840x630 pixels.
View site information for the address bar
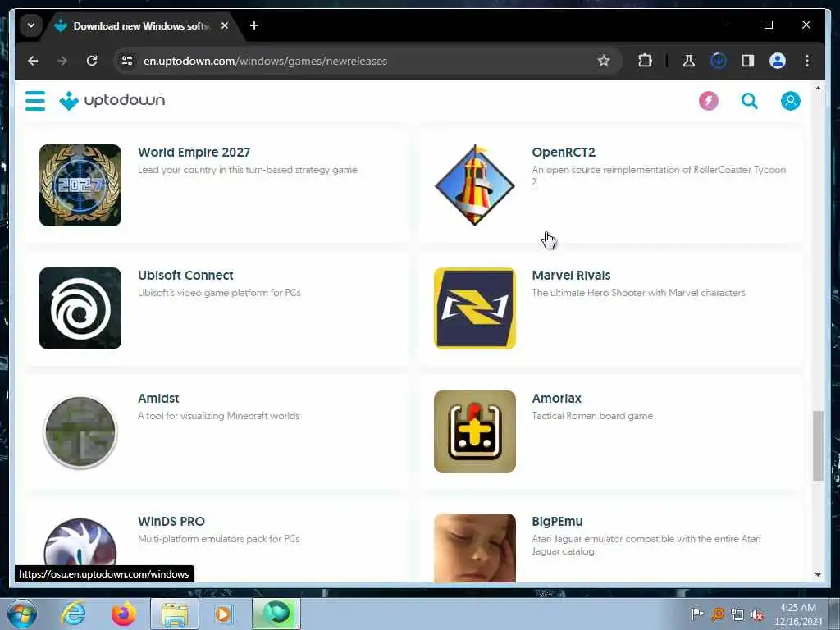point(127,61)
